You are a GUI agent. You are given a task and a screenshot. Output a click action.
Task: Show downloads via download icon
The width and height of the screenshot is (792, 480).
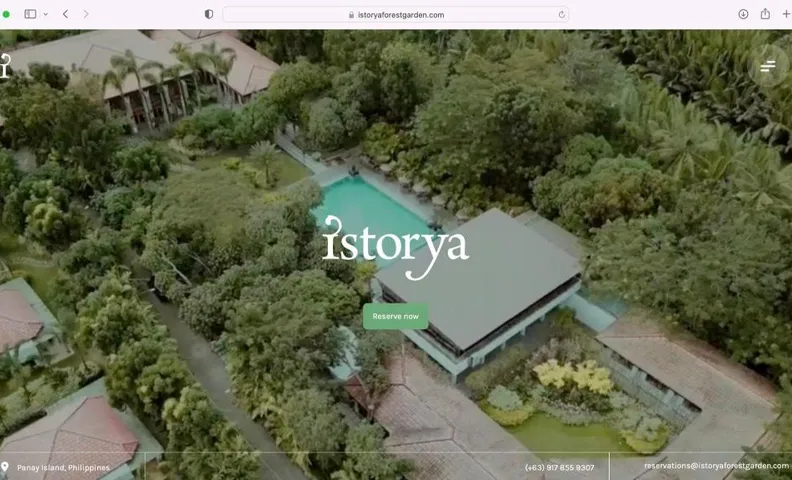pos(743,14)
